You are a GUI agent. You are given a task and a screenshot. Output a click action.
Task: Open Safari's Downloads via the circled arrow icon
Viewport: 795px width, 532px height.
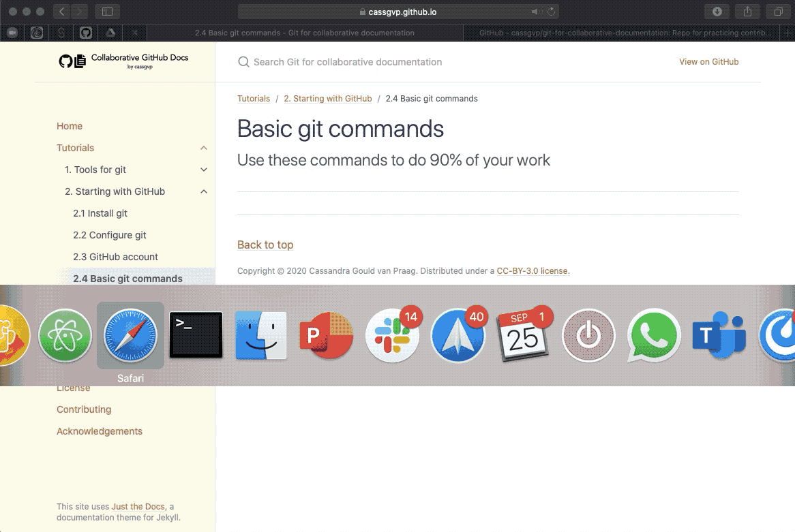(x=716, y=11)
